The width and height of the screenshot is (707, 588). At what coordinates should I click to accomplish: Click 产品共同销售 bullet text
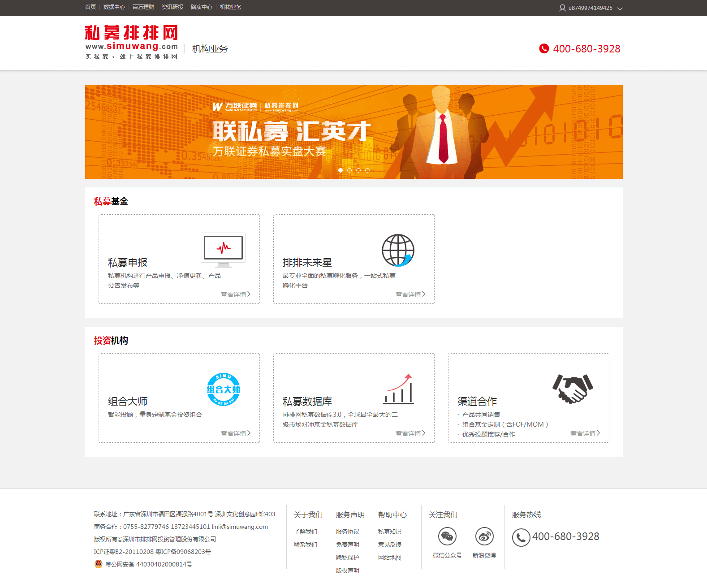coord(481,415)
